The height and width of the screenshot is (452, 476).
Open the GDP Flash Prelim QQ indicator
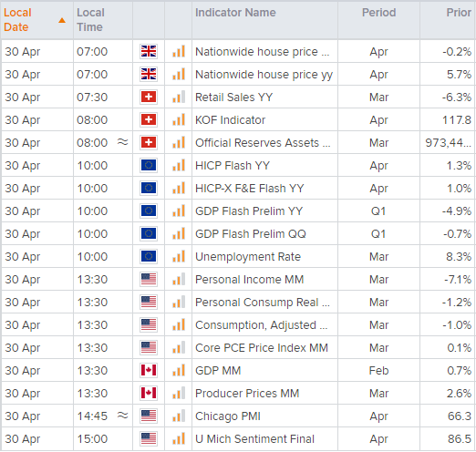pyautogui.click(x=251, y=234)
